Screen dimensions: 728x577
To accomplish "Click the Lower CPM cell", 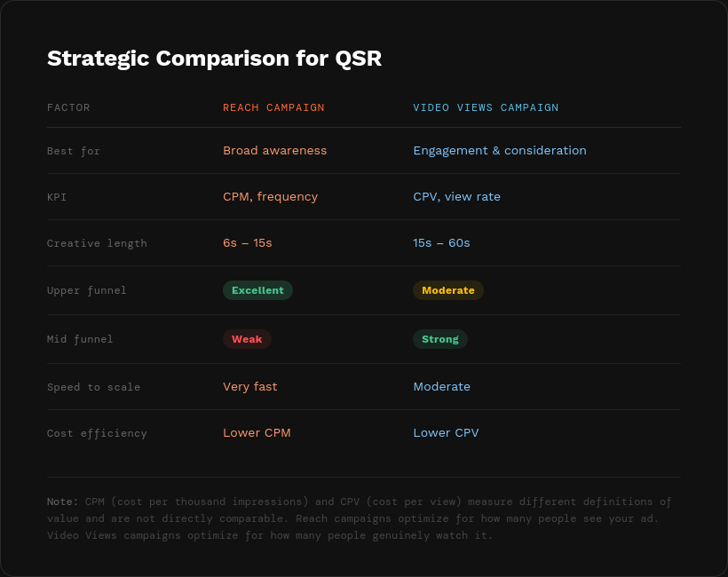I will coord(257,433).
